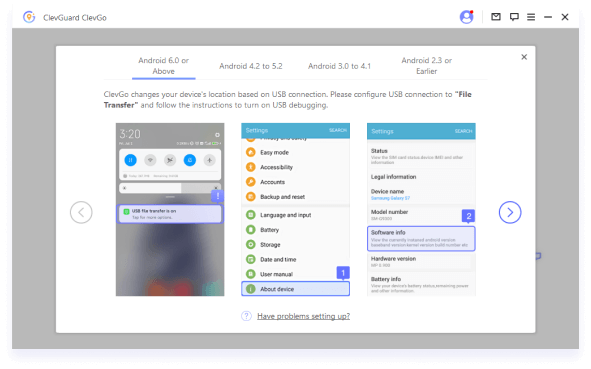Viewport: 591px width, 369px height.
Task: Switch to Android 2.3 or Earlier tab
Action: click(x=426, y=66)
